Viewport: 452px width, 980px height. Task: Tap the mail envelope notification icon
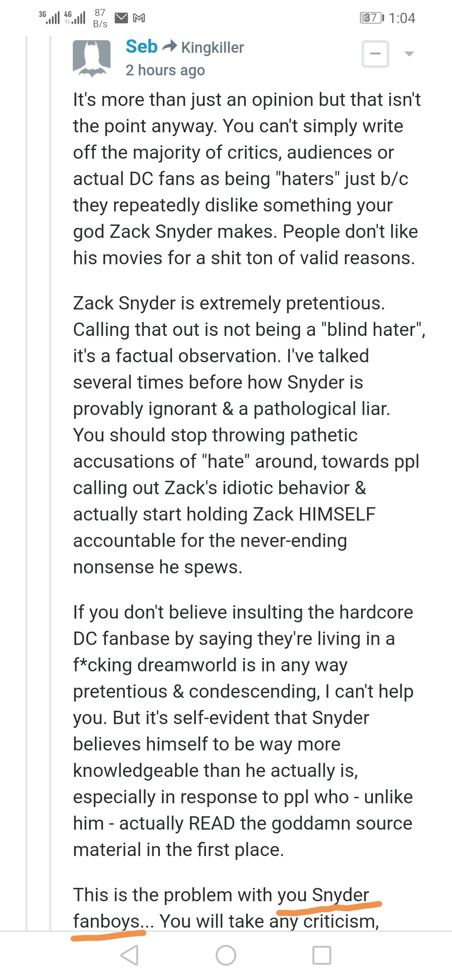tap(121, 18)
